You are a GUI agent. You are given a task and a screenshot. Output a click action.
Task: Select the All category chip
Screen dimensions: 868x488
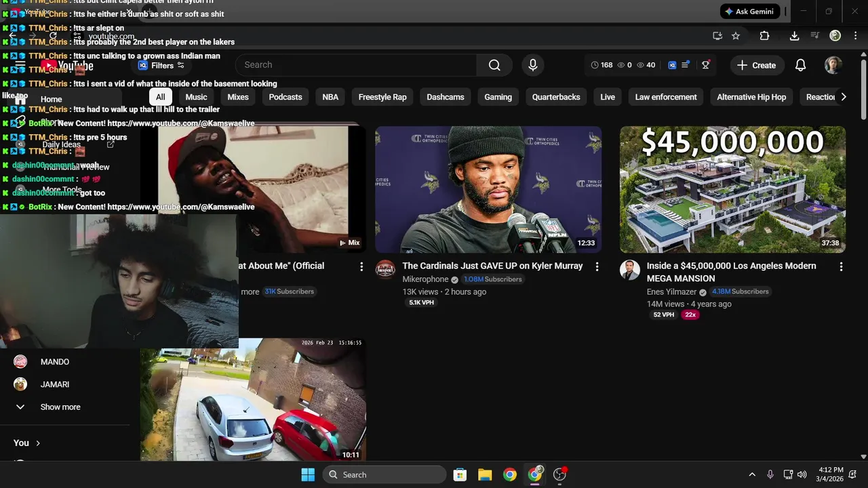pos(160,97)
